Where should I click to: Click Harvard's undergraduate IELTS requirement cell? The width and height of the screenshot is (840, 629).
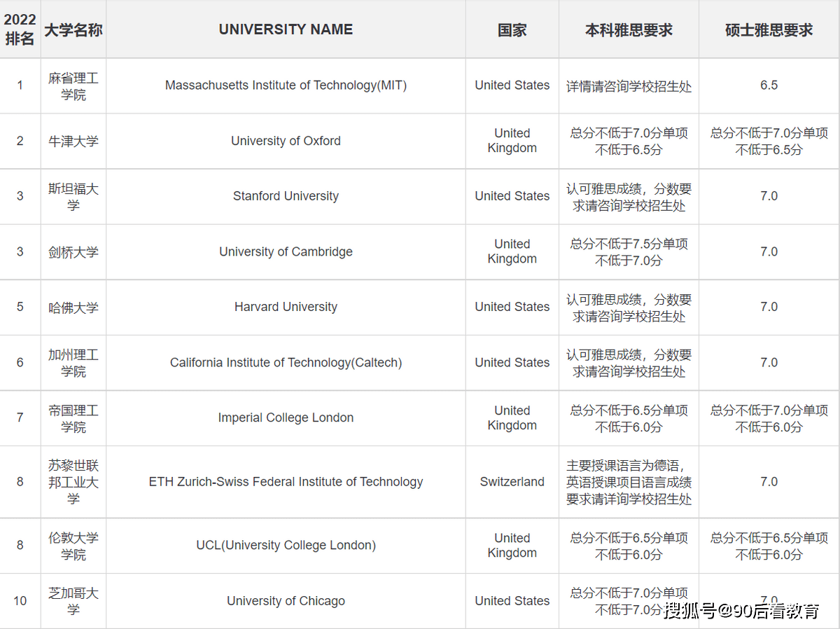tap(629, 307)
